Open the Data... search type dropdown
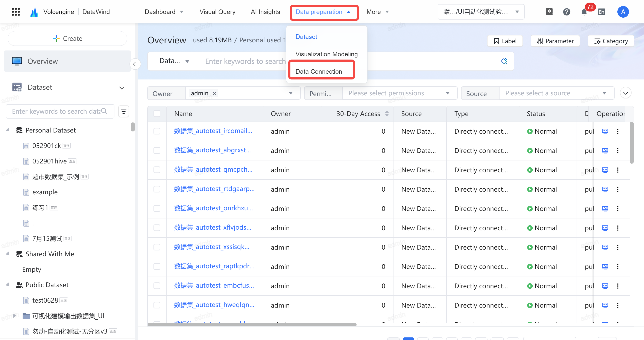644x340 pixels. [x=174, y=61]
